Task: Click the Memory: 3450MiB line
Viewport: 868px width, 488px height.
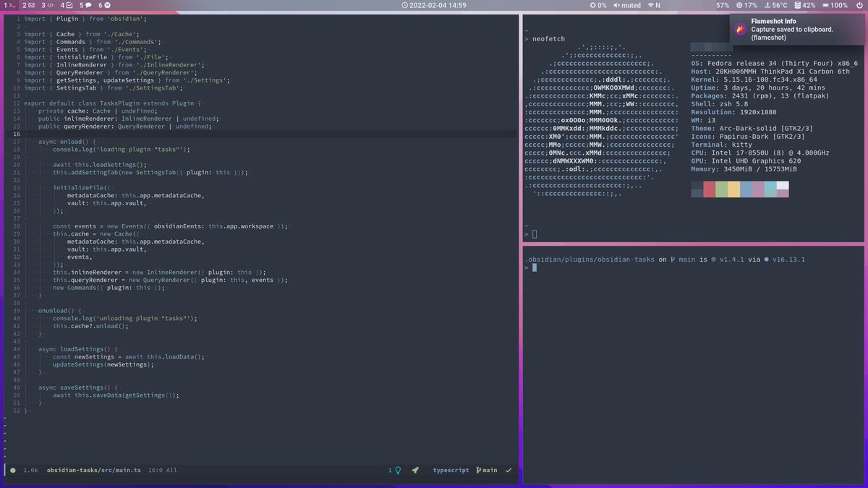Action: pyautogui.click(x=744, y=168)
